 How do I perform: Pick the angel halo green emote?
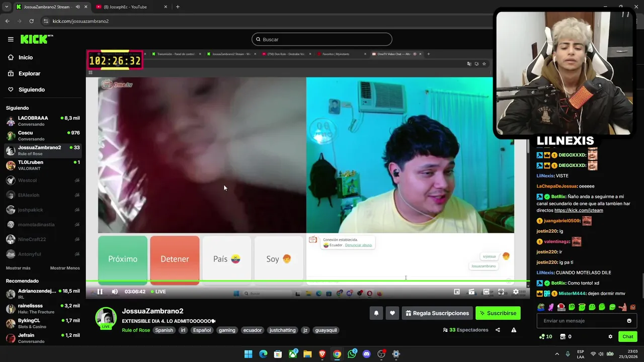click(x=582, y=307)
